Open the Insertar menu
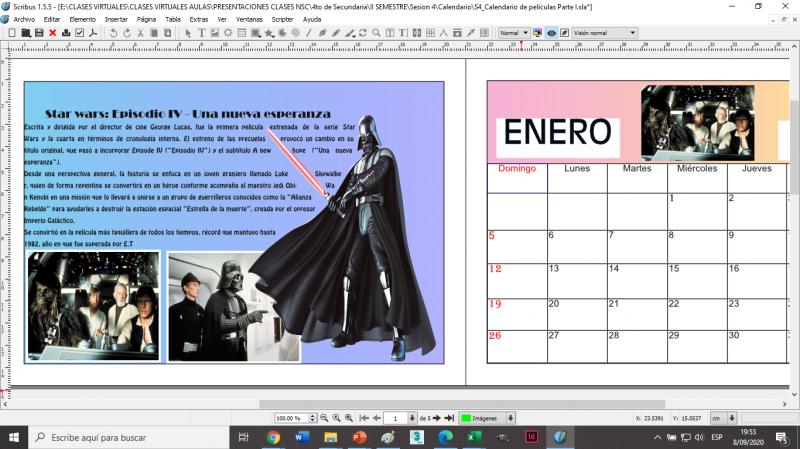Viewport: 800px width, 449px height. (x=116, y=19)
